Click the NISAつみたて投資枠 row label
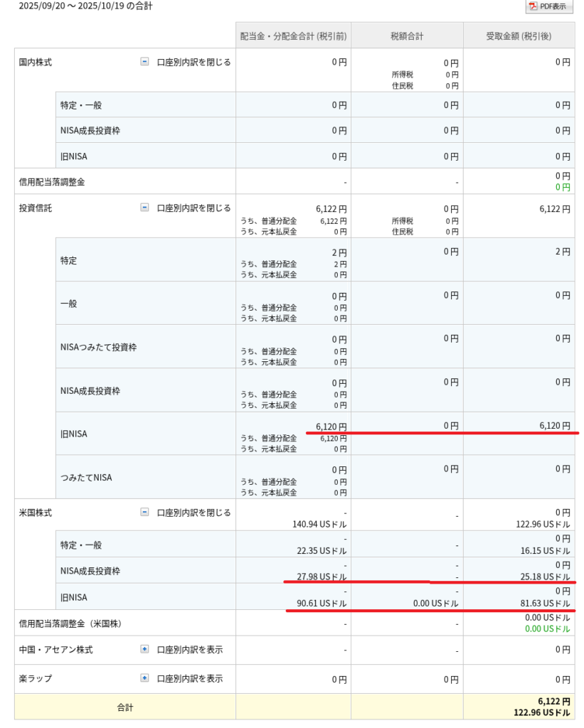This screenshot has height=728, width=584. [x=98, y=347]
